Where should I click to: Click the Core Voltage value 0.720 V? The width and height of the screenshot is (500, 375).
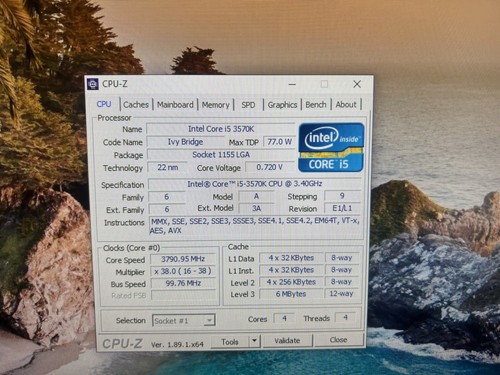point(270,167)
